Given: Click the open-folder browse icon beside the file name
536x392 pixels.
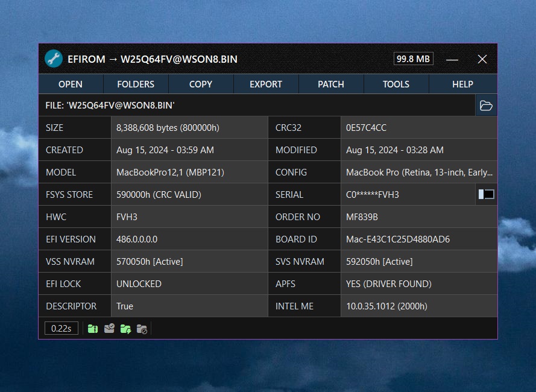Looking at the screenshot, I should (486, 106).
